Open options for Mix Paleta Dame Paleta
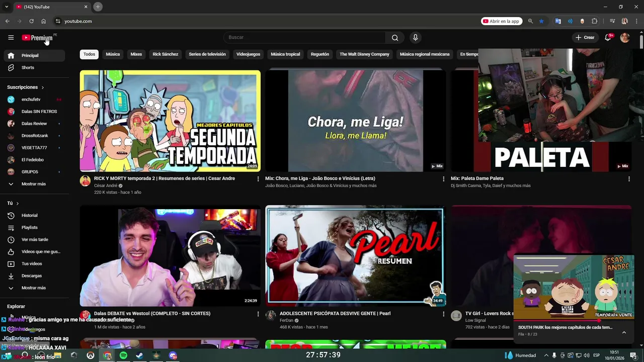 (629, 179)
